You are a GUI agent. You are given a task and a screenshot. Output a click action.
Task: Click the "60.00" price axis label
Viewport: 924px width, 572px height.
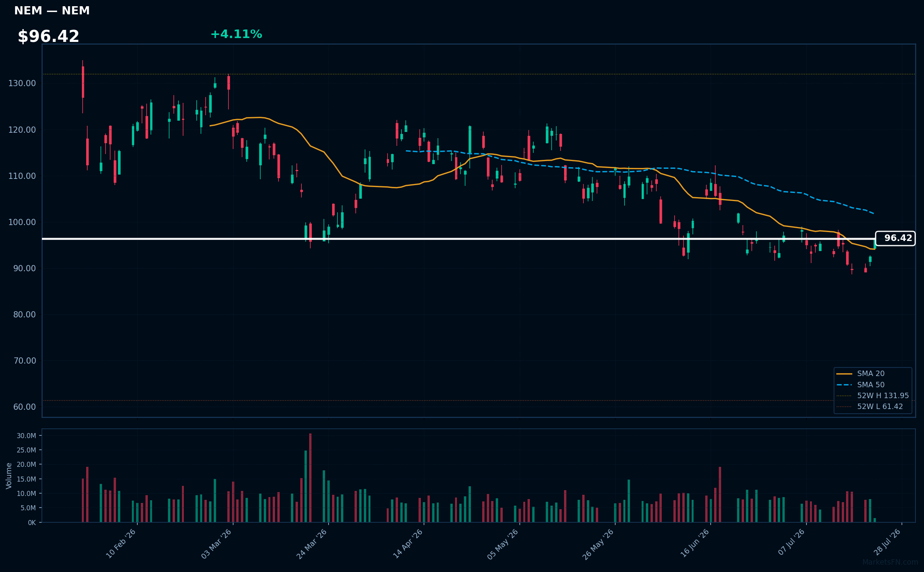click(24, 407)
